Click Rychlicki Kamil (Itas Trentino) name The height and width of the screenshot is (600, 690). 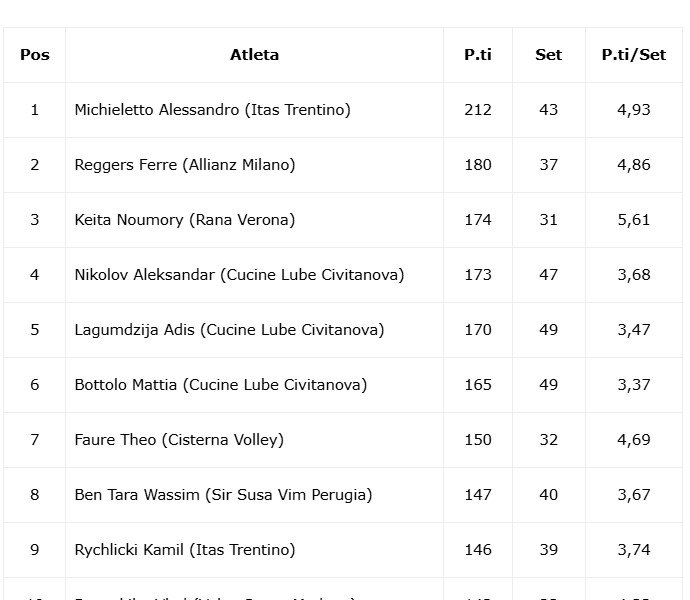point(185,550)
